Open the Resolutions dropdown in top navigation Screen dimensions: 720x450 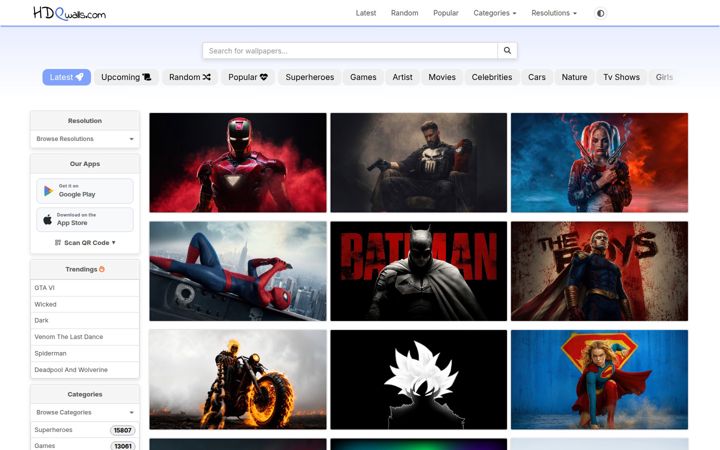[x=554, y=13]
